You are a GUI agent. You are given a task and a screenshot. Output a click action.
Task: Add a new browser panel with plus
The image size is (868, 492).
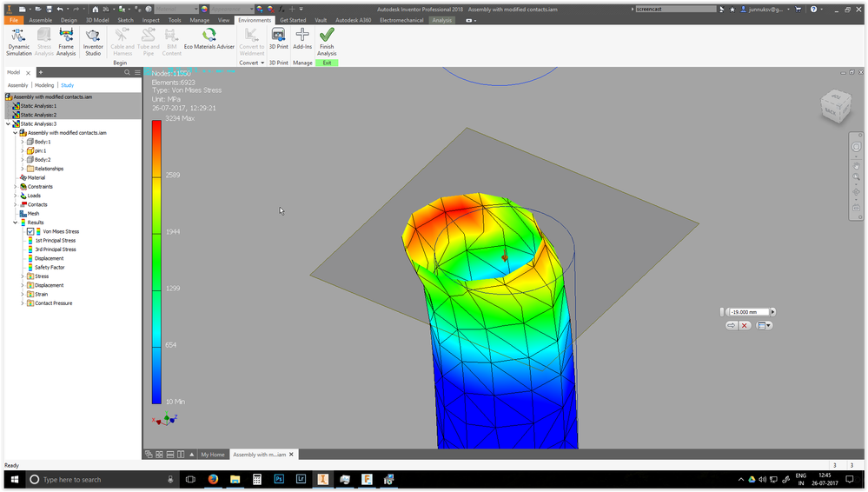(41, 72)
